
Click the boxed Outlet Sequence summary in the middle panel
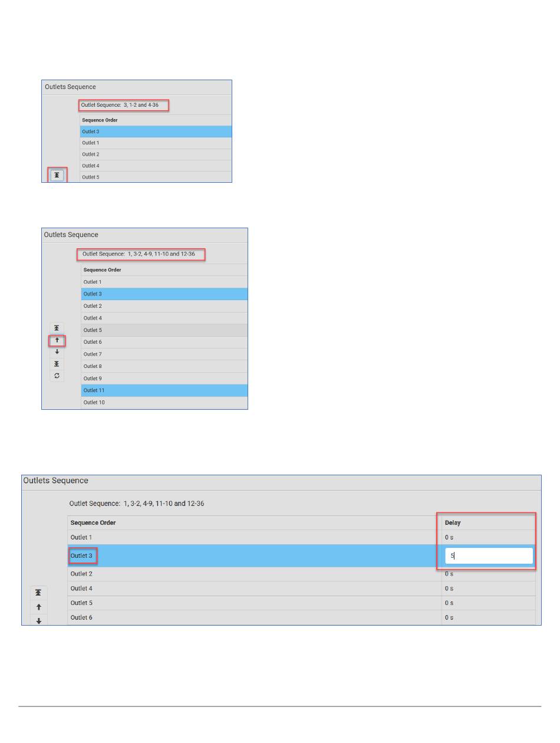click(x=140, y=255)
